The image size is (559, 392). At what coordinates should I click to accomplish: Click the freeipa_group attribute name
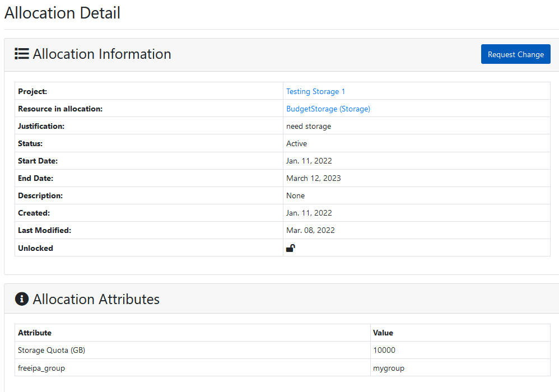[x=41, y=368]
